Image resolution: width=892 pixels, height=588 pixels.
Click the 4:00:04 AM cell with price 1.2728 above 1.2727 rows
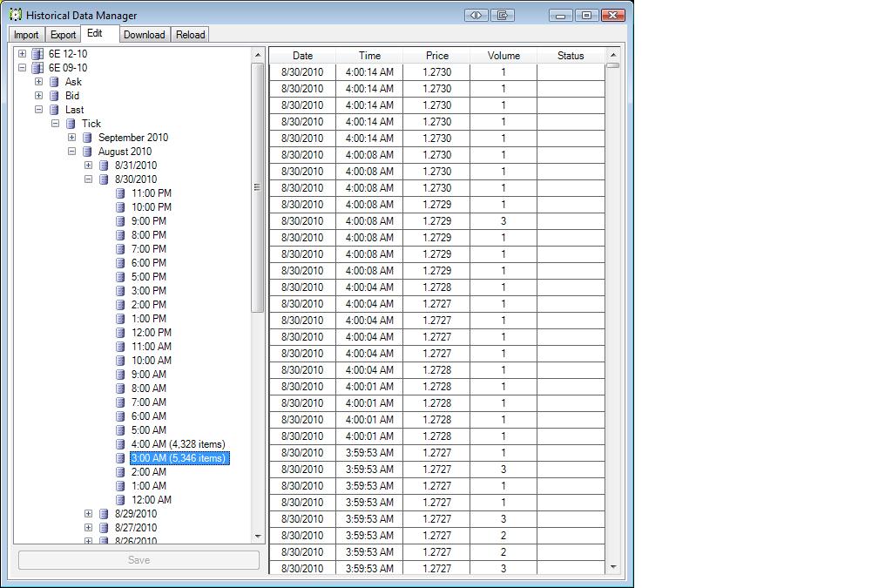click(x=369, y=287)
